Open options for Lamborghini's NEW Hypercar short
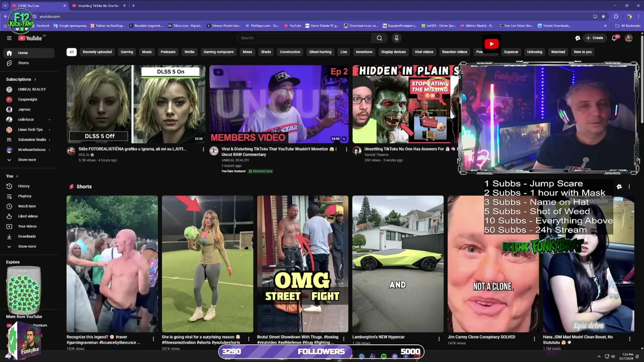Image resolution: width=644 pixels, height=362 pixels. click(439, 339)
